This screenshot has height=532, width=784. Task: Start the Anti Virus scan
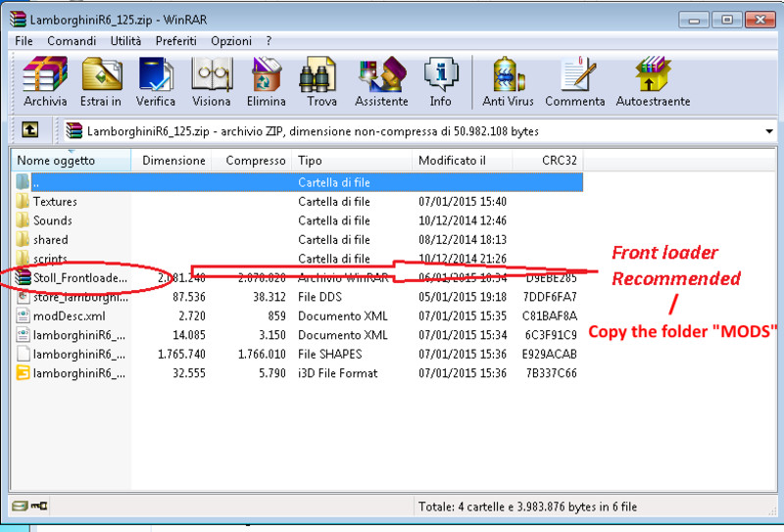[507, 82]
